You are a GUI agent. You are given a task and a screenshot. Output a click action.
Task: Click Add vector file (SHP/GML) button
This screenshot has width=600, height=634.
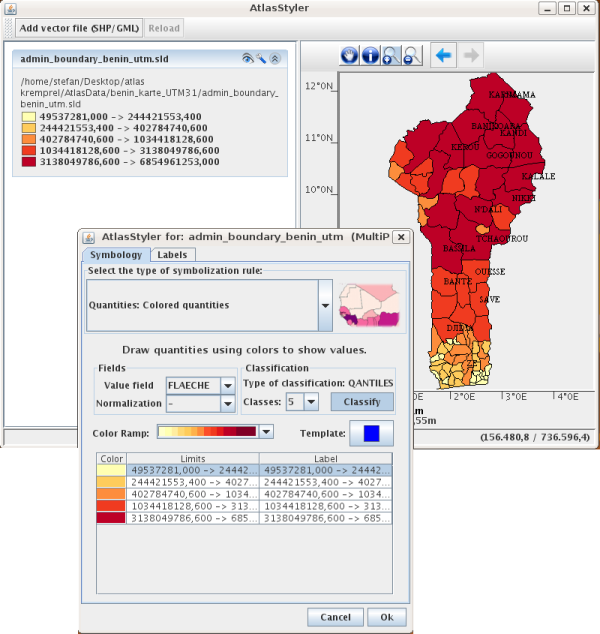(80, 28)
